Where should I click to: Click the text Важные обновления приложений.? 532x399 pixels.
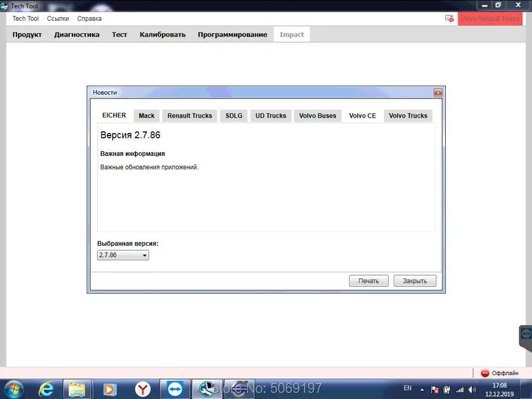(149, 167)
